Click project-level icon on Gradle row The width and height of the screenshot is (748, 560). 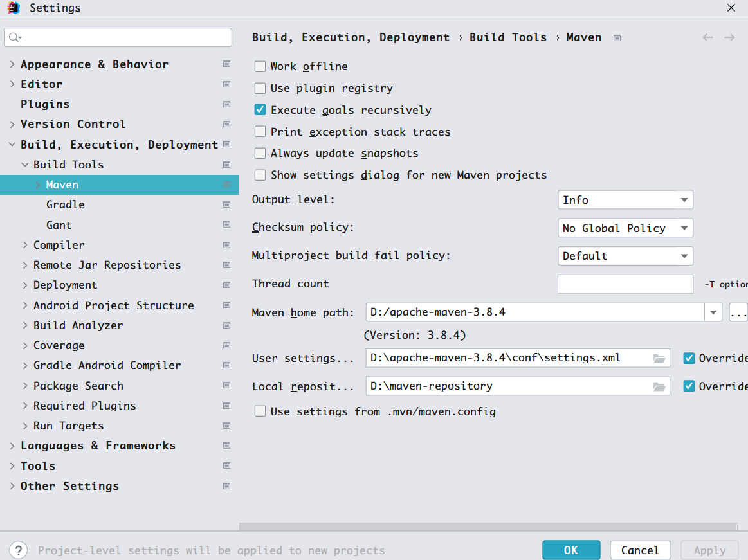click(226, 204)
